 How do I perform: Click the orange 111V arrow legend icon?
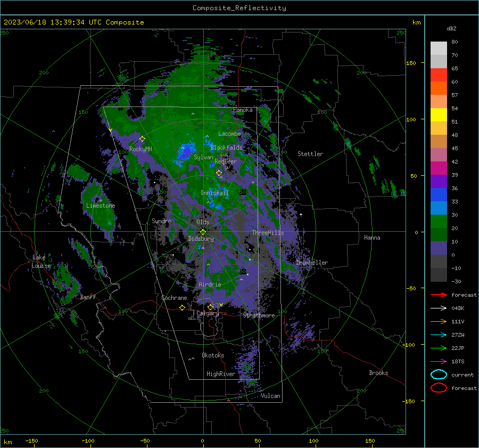[439, 321]
